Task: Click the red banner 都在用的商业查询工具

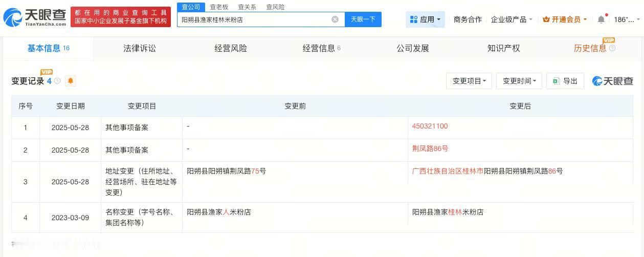Action: (121, 17)
